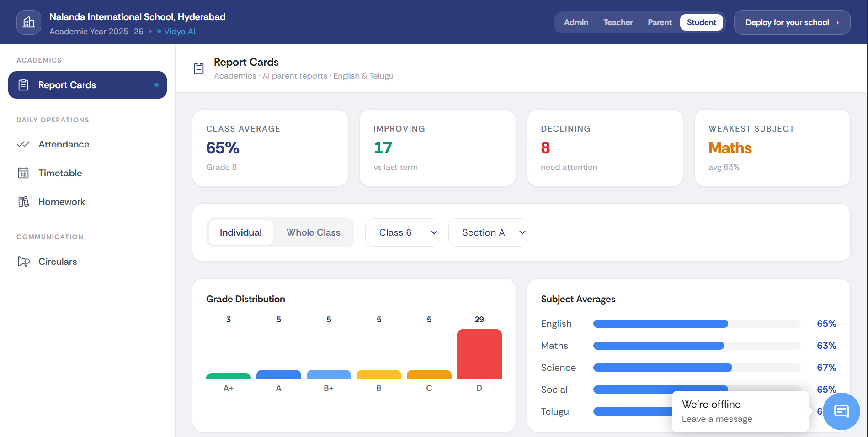Click the Leave a message popup
Viewport: 868px width, 437px height.
(x=740, y=411)
